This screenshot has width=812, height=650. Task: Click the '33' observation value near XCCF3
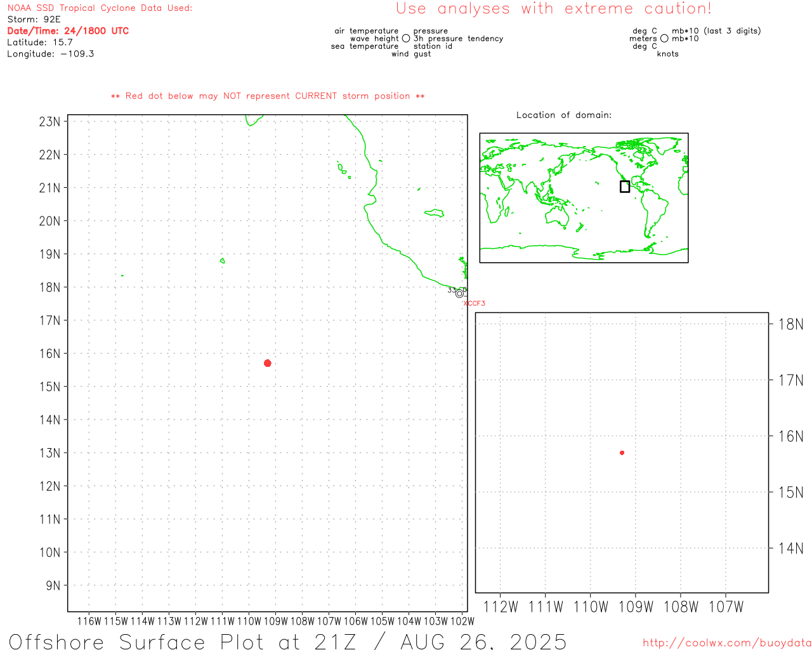tap(452, 290)
